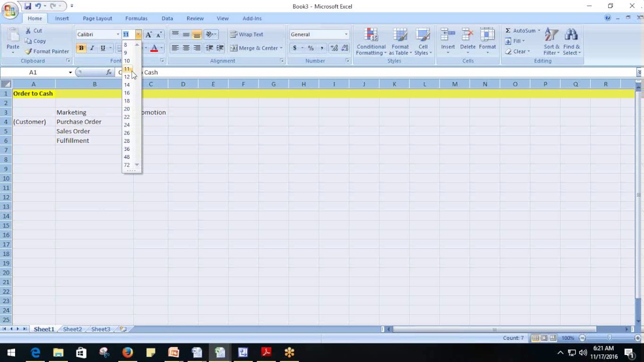Apply the red font color

154,48
